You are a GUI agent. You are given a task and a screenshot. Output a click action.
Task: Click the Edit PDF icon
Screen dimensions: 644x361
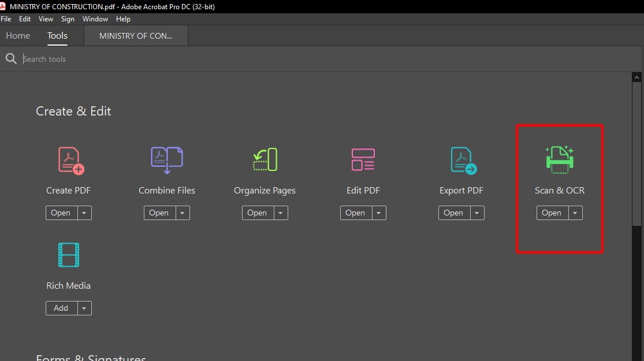click(x=363, y=160)
